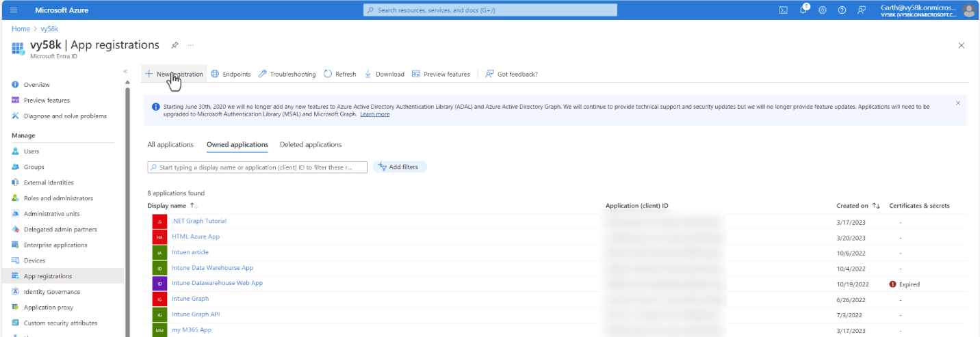Open Intune Data Warehourse App

pyautogui.click(x=213, y=268)
